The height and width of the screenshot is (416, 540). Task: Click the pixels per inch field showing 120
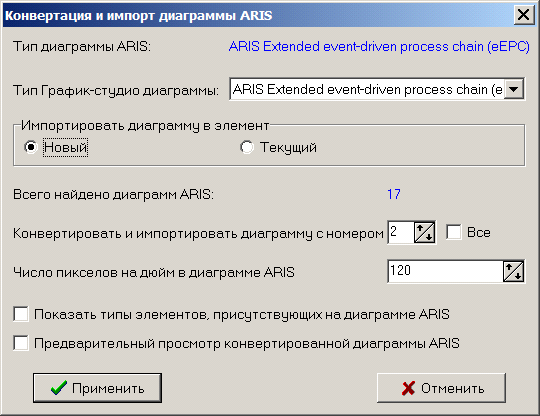445,271
